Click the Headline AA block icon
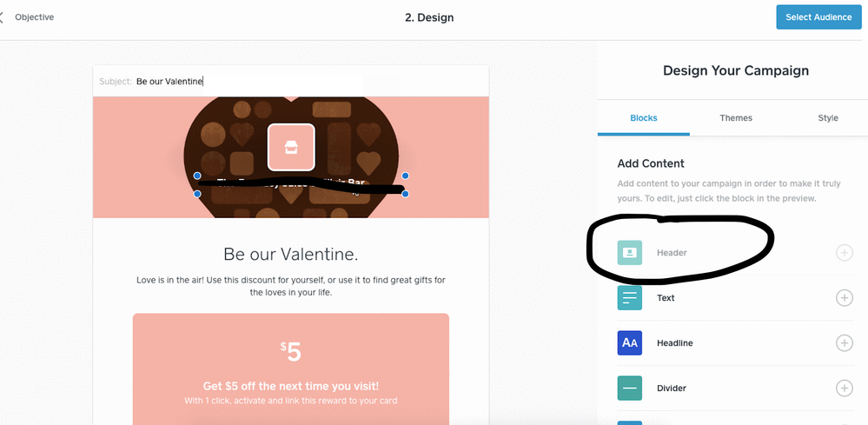 630,343
